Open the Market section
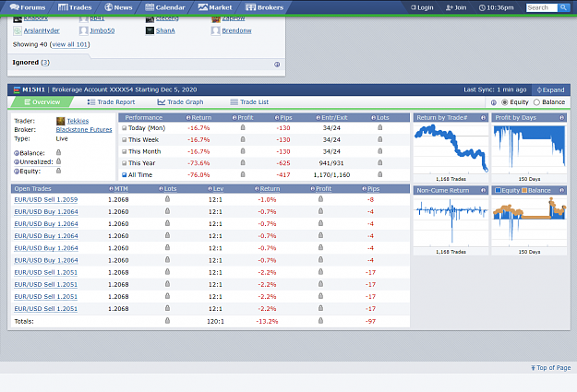 (x=215, y=7)
